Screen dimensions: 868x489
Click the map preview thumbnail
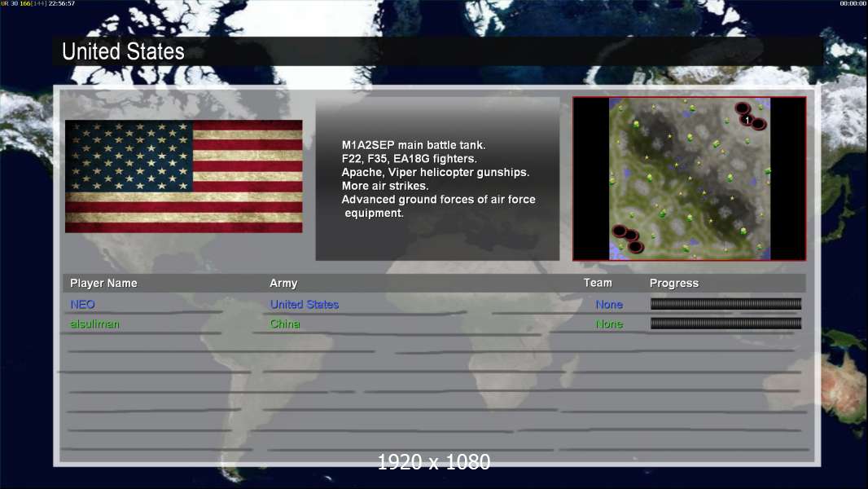tap(689, 178)
